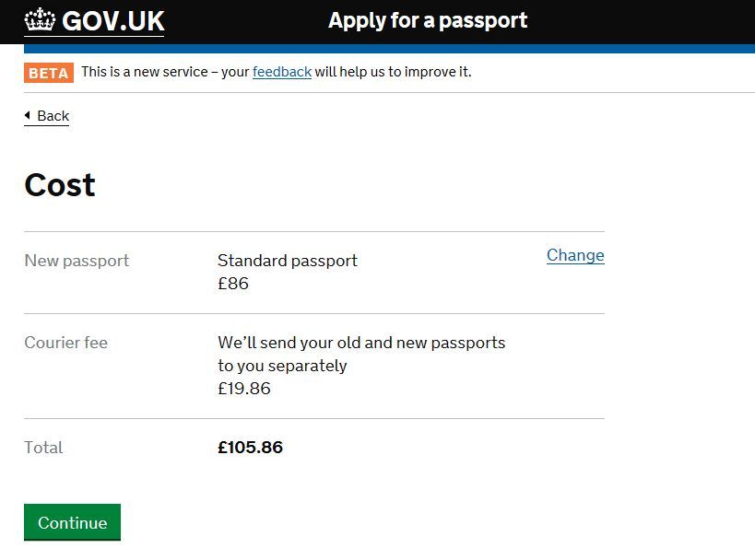Click the 'Standard passport' text
Screen dimensions: 755x560
coord(288,261)
